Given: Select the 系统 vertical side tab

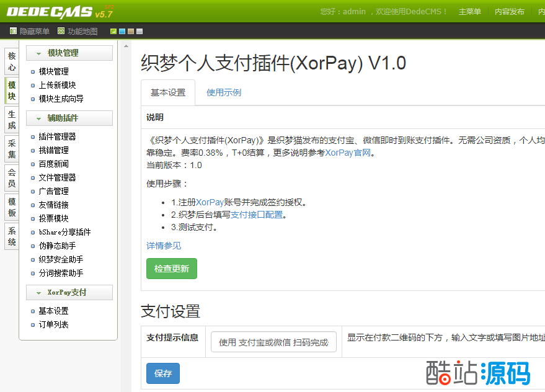Looking at the screenshot, I should click(12, 235).
